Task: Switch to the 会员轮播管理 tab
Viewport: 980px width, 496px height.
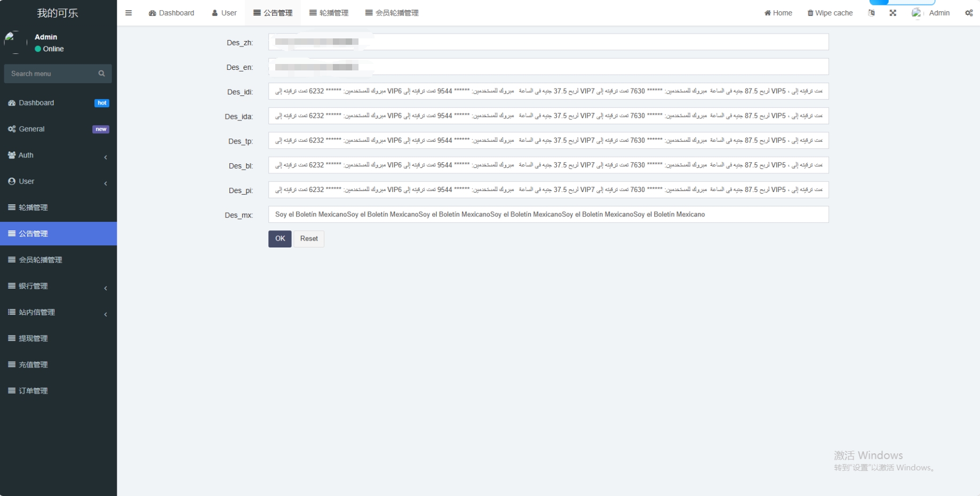Action: pos(392,13)
